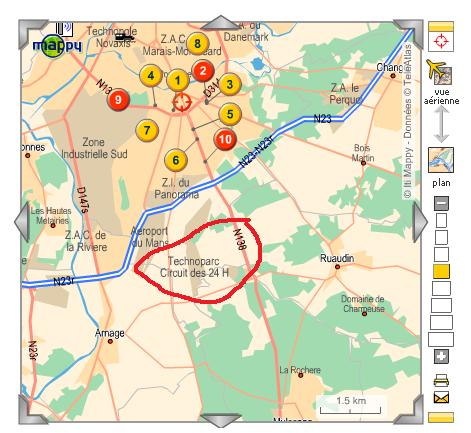
Task: Select the highlighted yellow zoom level
Action: [x=441, y=271]
